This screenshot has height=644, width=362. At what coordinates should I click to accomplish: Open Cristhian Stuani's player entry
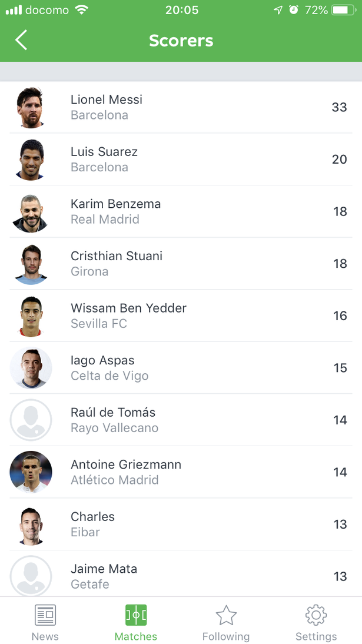[181, 264]
